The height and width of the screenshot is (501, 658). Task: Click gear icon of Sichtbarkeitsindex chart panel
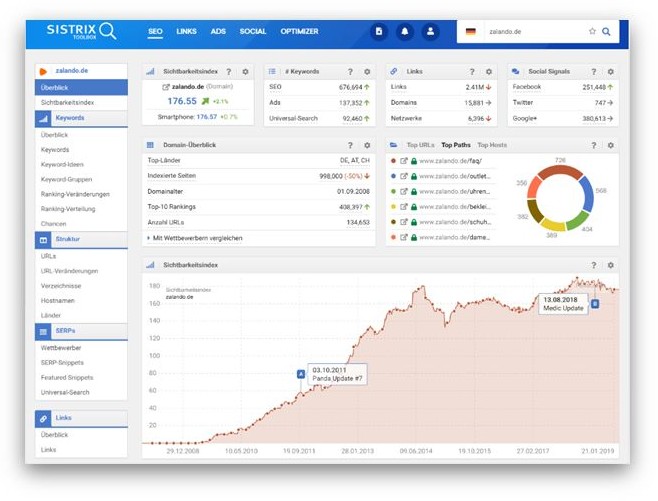click(610, 265)
